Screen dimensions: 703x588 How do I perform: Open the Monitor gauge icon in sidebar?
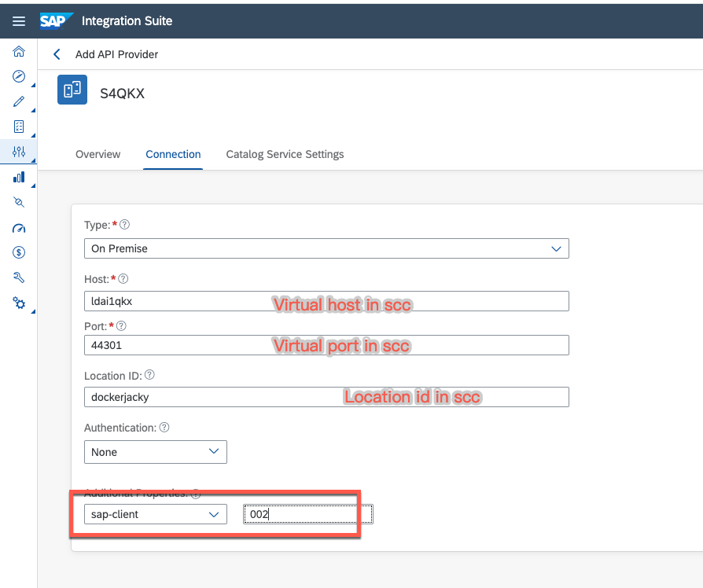[19, 228]
